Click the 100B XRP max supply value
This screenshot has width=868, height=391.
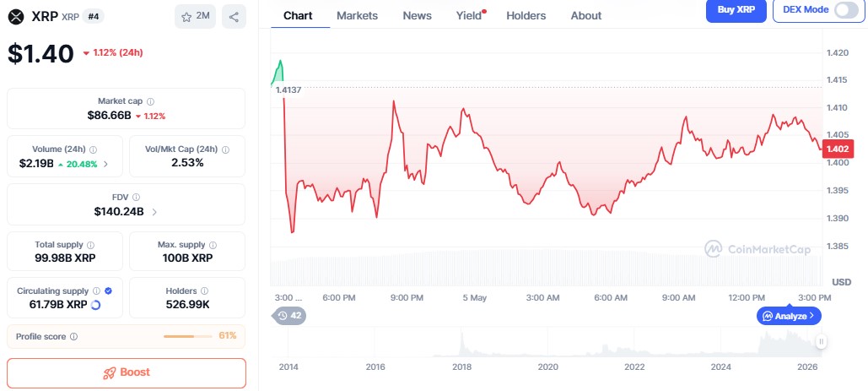pos(187,258)
